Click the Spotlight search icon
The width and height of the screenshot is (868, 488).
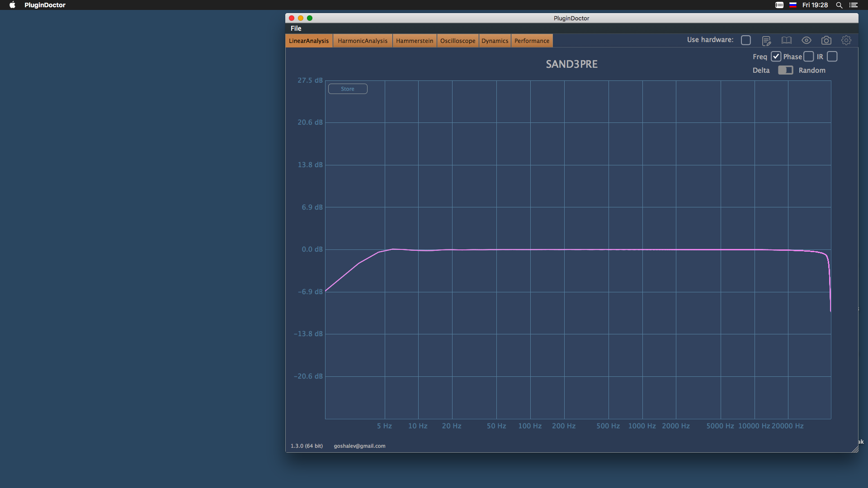(x=839, y=5)
